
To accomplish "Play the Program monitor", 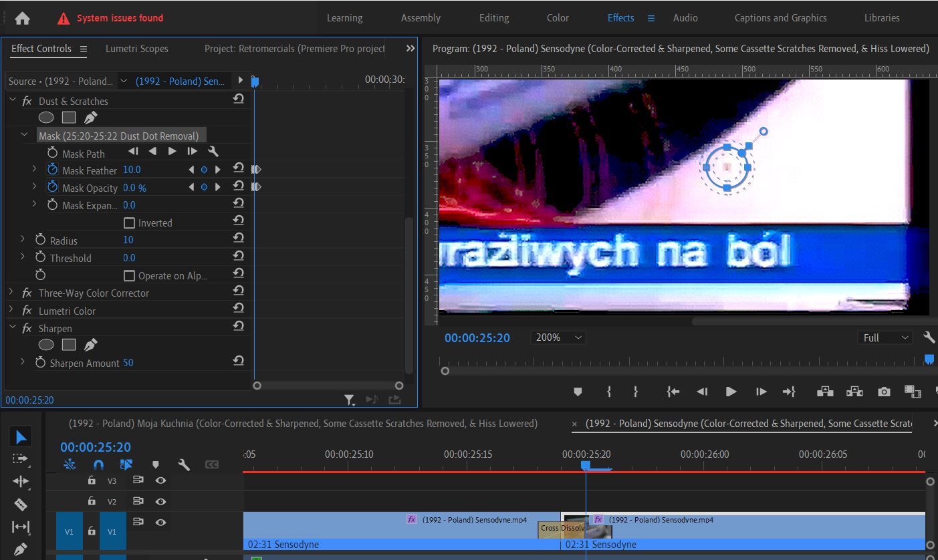I will [731, 392].
